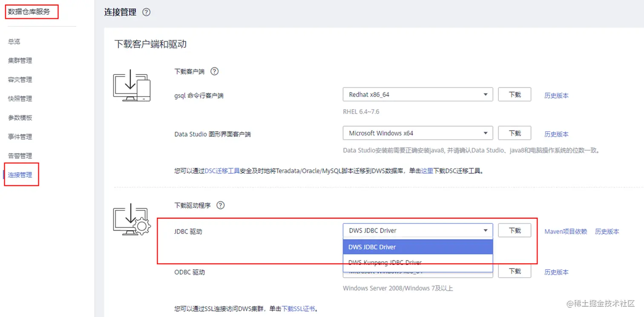The width and height of the screenshot is (644, 317).
Task: Open 集群管理 in the sidebar
Action: (x=20, y=61)
